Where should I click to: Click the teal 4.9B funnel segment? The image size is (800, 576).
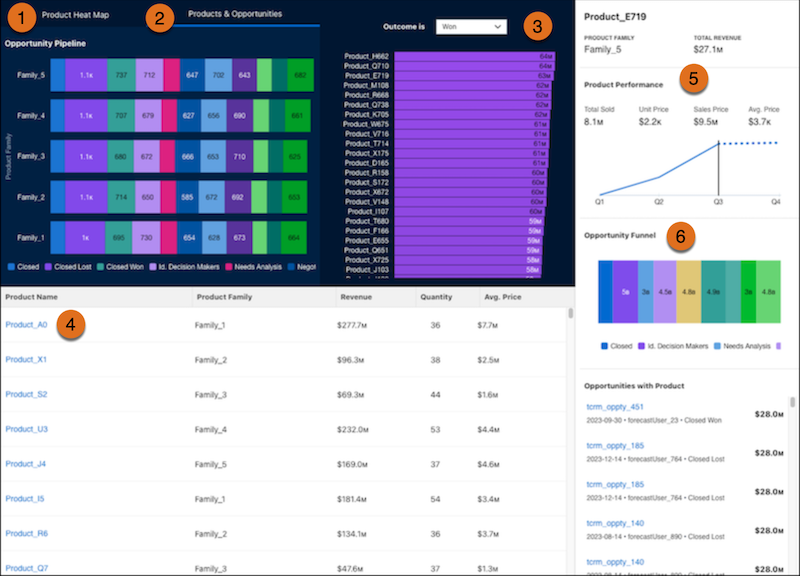pos(713,292)
